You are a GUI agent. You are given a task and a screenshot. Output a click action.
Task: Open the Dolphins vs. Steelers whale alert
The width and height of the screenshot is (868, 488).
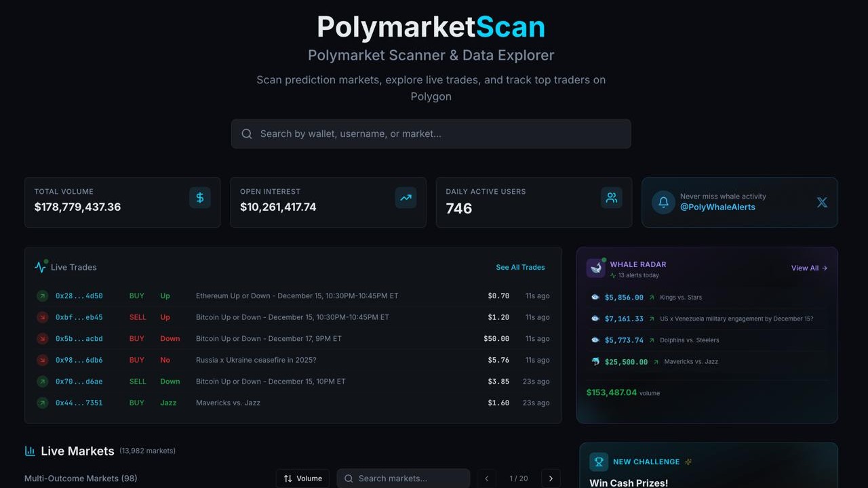coord(690,340)
